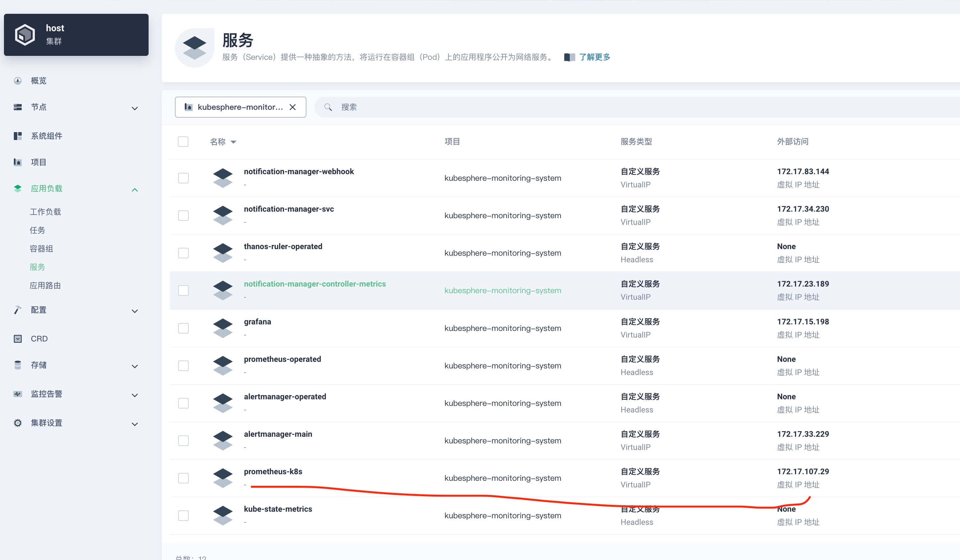
Task: Click the monitoring alerts waveform icon
Action: click(17, 394)
